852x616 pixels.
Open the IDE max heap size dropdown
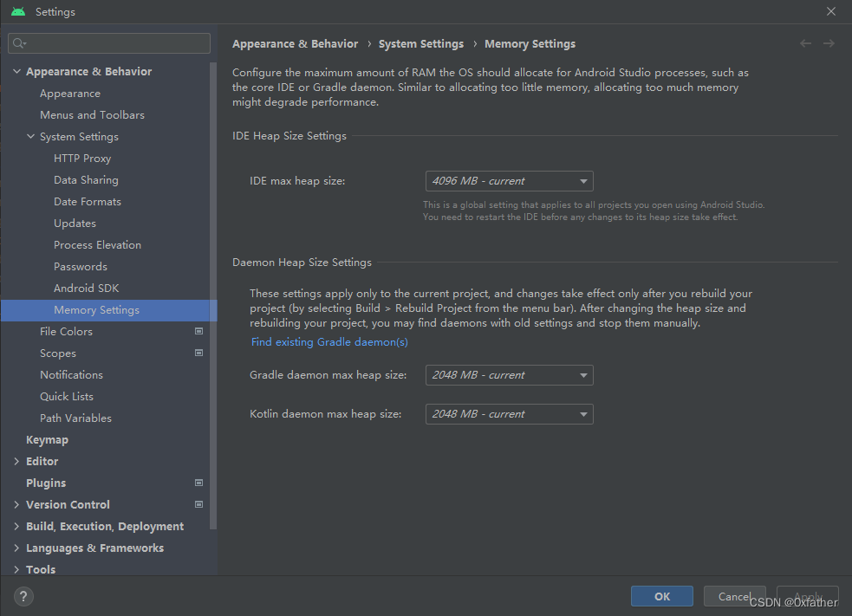click(x=509, y=181)
